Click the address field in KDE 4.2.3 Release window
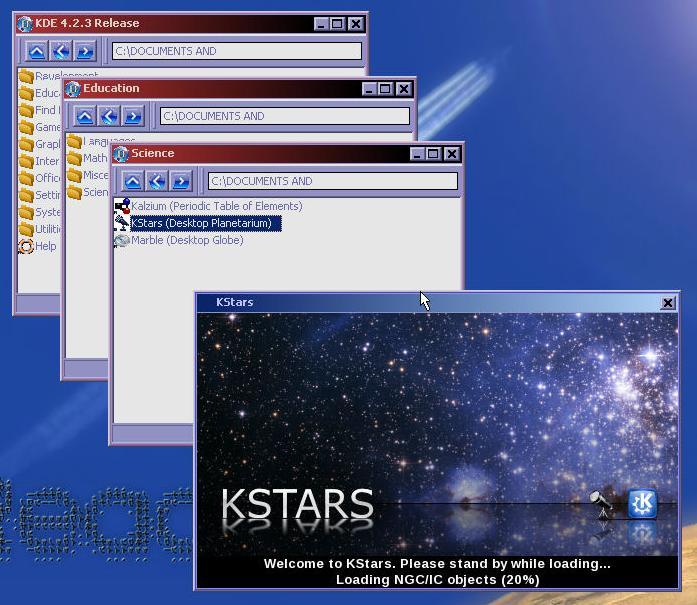Image resolution: width=697 pixels, height=605 pixels. [236, 51]
